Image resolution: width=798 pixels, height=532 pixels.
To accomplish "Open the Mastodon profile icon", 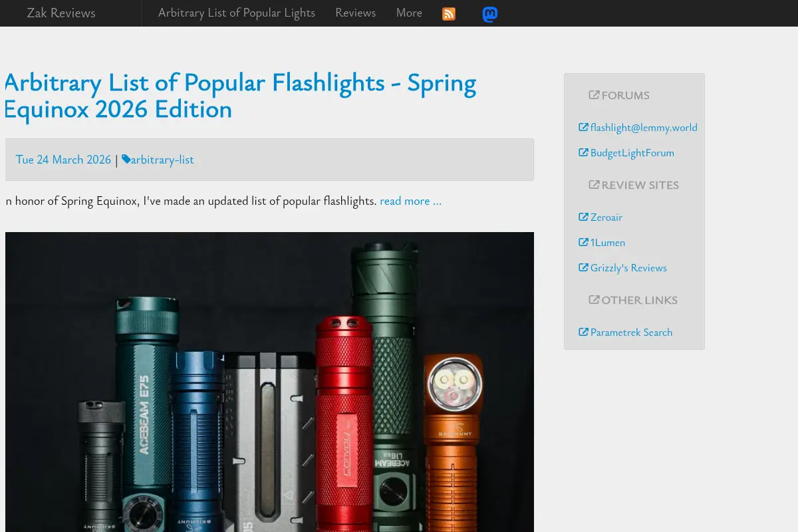I will pyautogui.click(x=490, y=14).
